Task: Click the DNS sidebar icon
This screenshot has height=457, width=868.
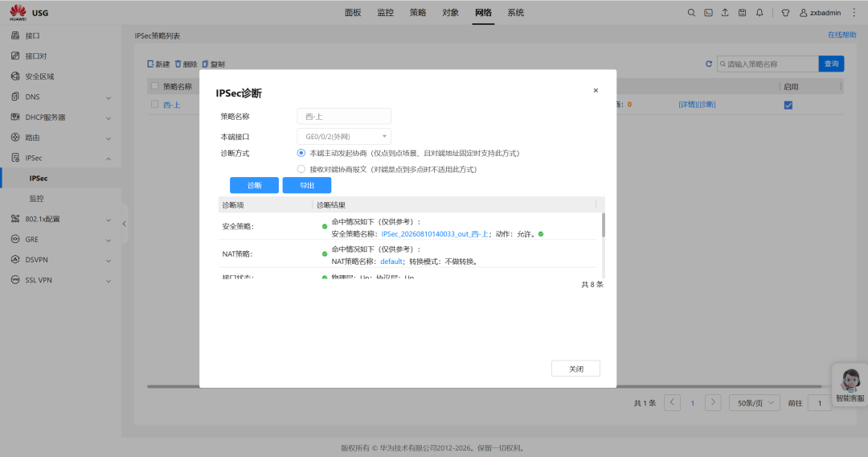Action: 15,97
